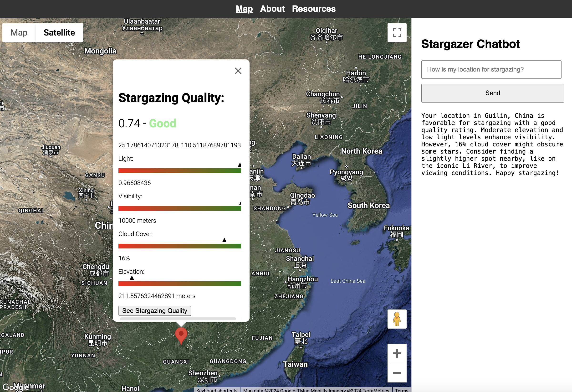Click the Elevation indicator triangle
The width and height of the screenshot is (572, 392).
pos(132,278)
